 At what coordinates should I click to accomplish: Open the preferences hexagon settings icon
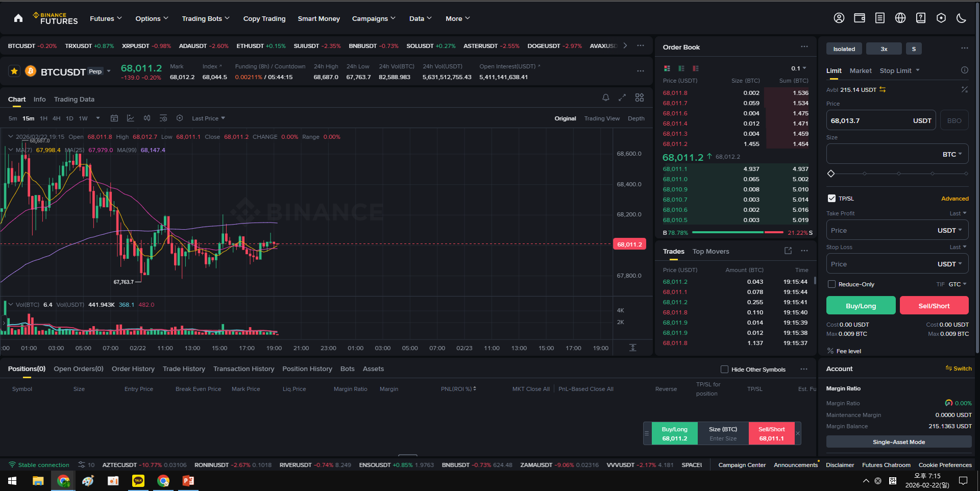pos(941,18)
